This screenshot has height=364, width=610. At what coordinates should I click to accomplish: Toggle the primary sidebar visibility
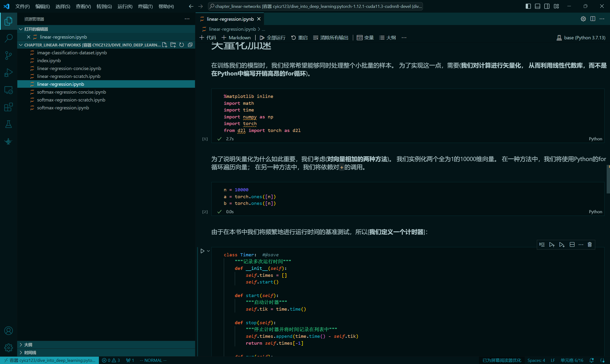click(528, 6)
